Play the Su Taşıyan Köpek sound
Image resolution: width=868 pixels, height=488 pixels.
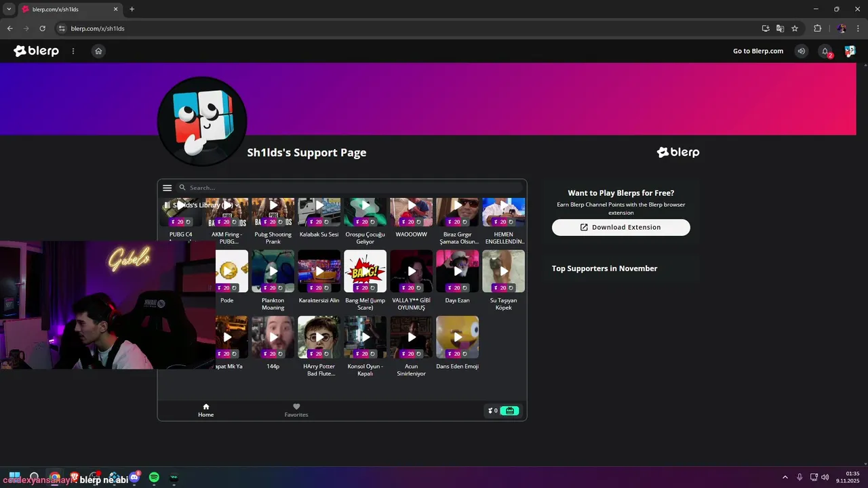coord(504,271)
